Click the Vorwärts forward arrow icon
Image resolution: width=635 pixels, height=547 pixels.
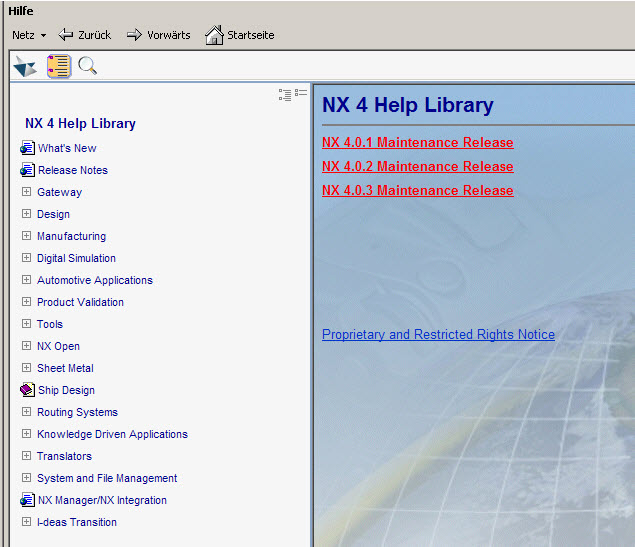point(134,35)
